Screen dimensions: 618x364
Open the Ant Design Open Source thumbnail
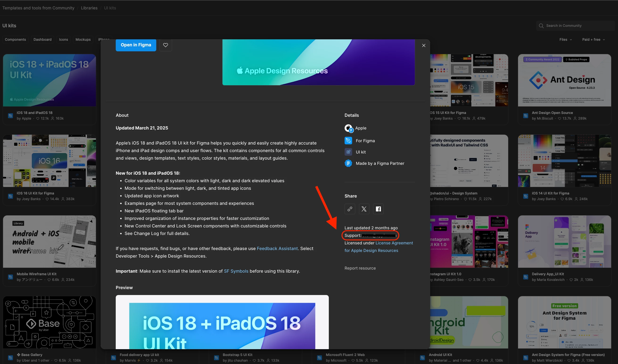564,80
